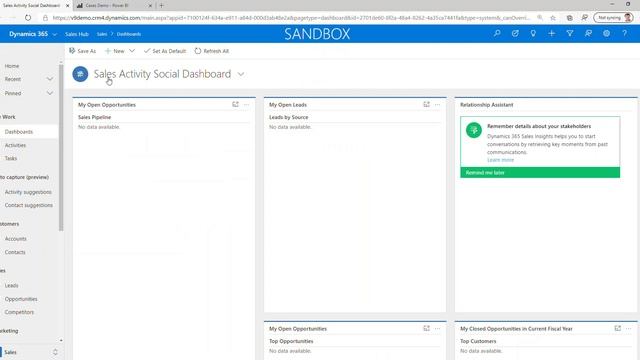Viewport: 640px width, 360px height.
Task: Change the Sales area switcher at sidebar bottom
Action: tap(55, 352)
